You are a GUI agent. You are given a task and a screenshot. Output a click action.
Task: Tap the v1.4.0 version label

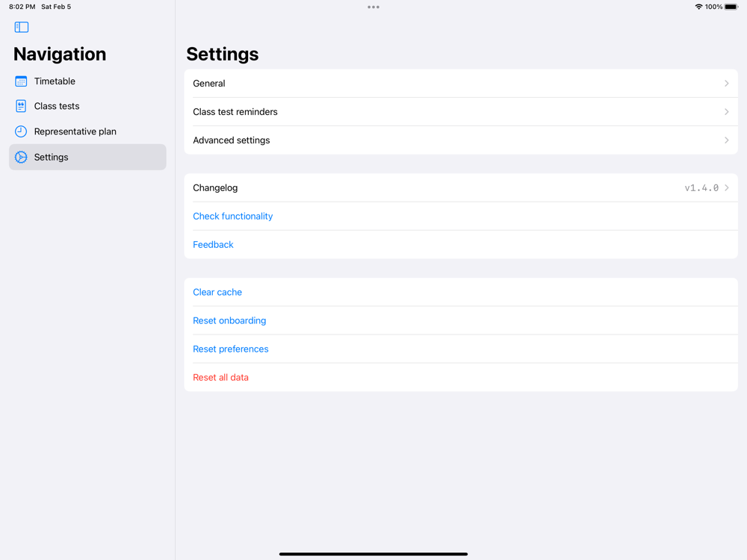701,188
